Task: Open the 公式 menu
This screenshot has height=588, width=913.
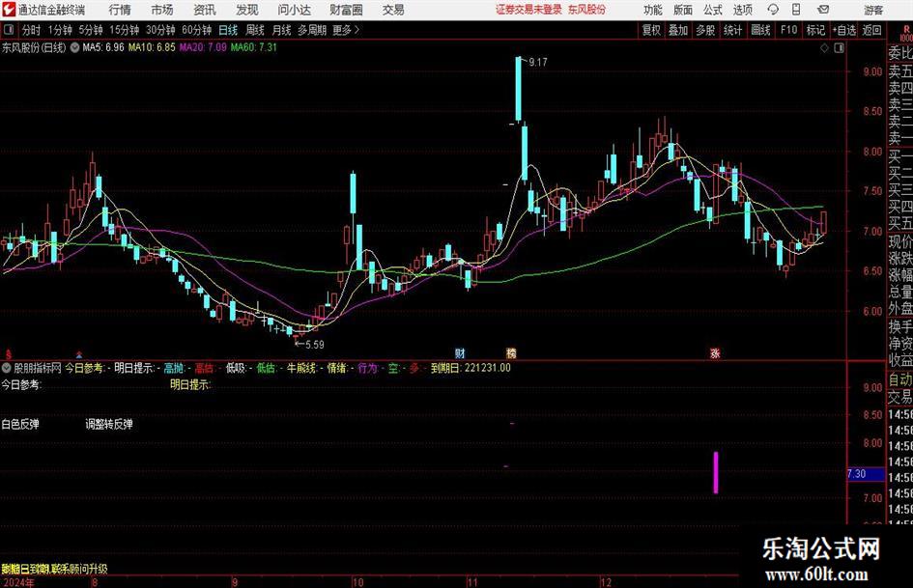Action: coord(712,10)
